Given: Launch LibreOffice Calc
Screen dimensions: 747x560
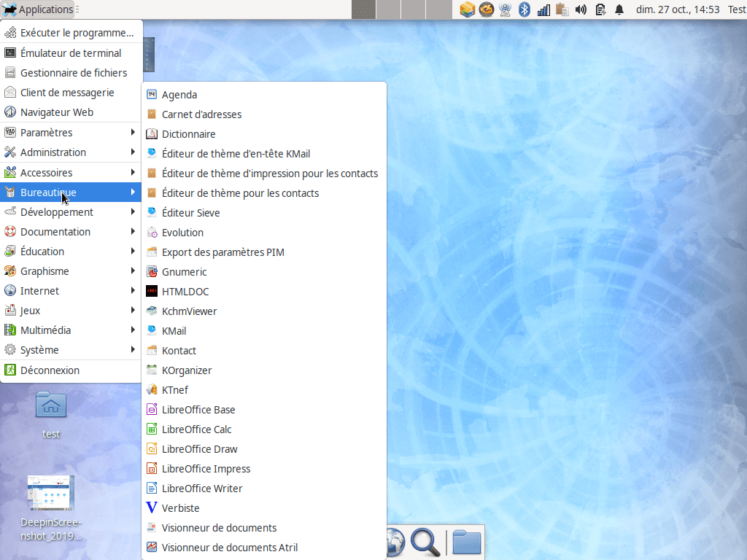Looking at the screenshot, I should tap(264, 429).
